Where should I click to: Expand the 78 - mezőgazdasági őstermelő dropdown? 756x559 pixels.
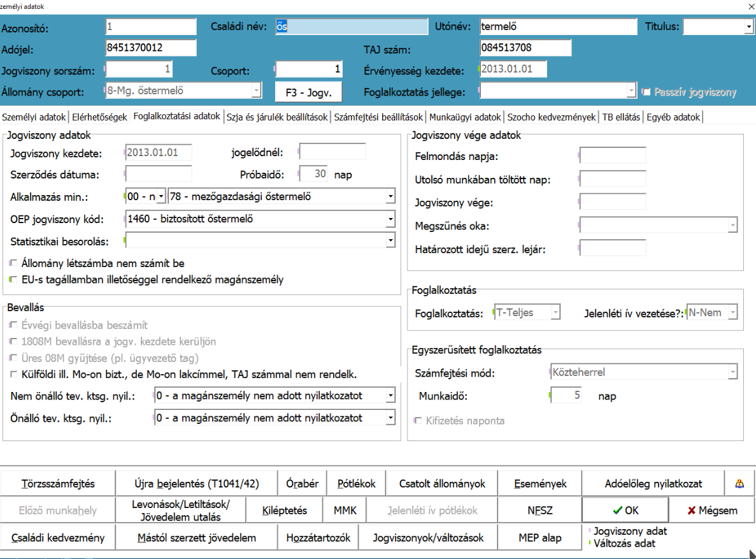[x=390, y=196]
